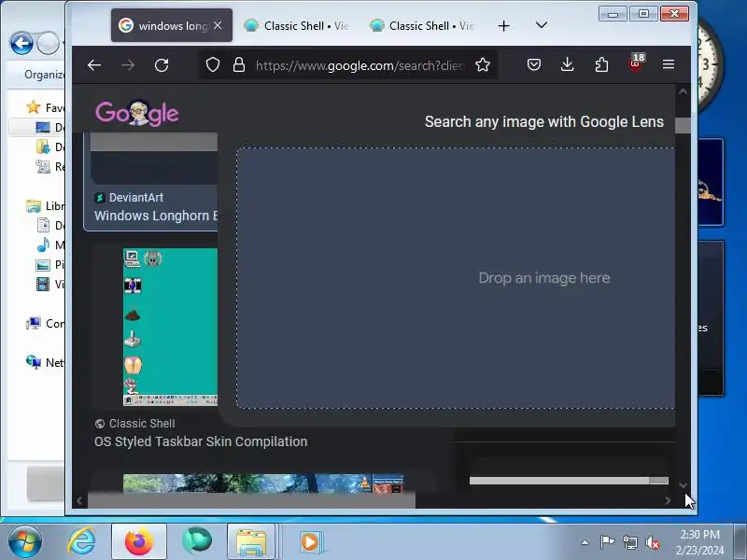
Task: Click the horizontal scrollbar left arrow
Action: click(x=79, y=500)
